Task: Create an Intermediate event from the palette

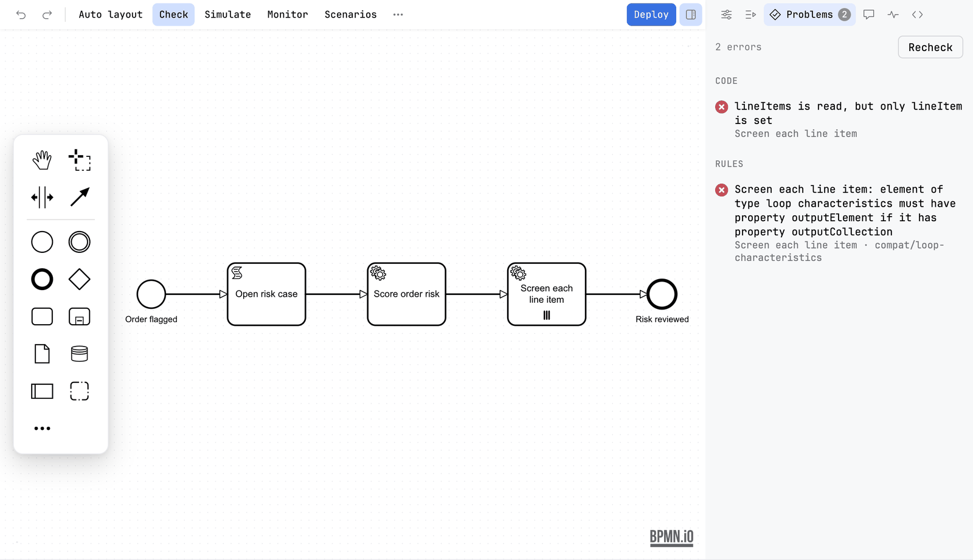Action: click(80, 242)
